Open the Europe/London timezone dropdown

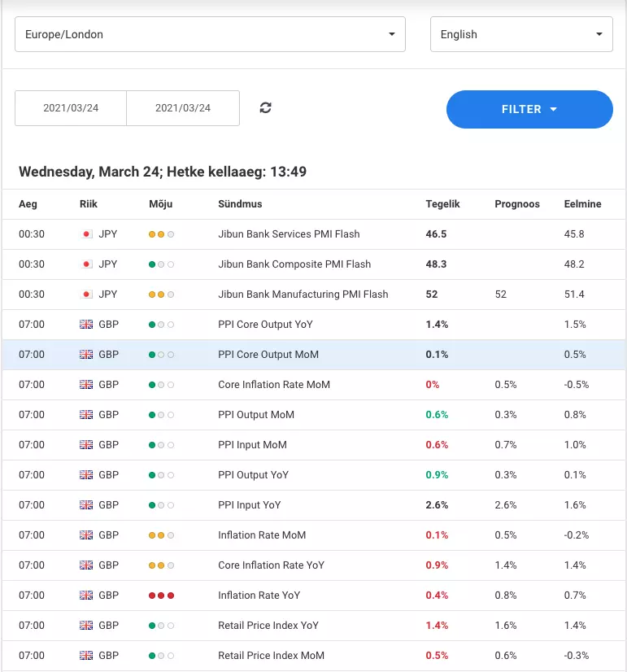pos(210,34)
